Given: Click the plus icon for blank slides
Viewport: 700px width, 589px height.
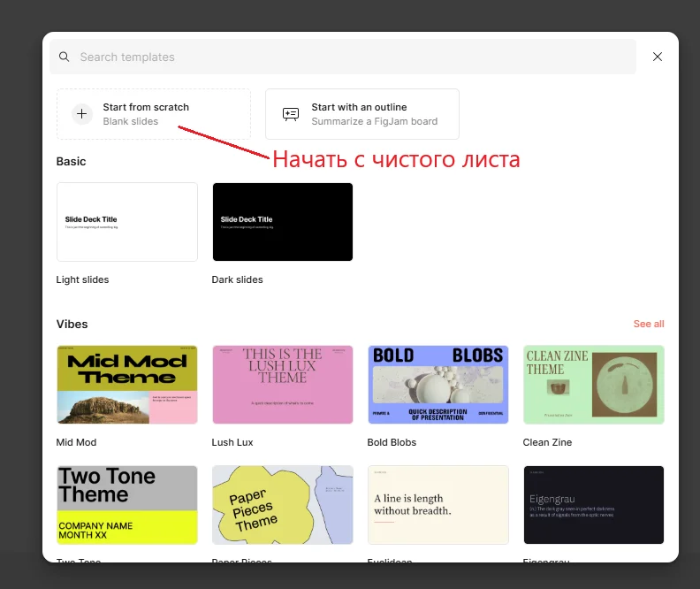Looking at the screenshot, I should [x=81, y=114].
